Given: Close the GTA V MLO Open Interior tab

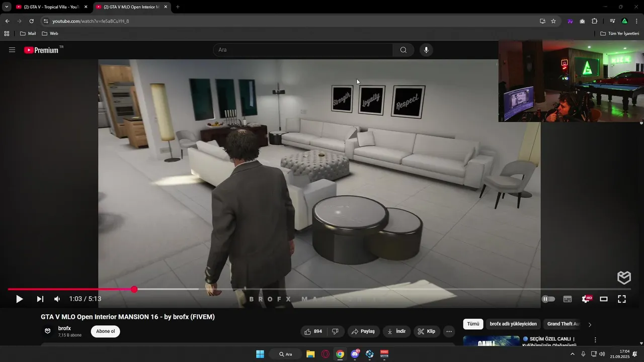Looking at the screenshot, I should point(166,7).
